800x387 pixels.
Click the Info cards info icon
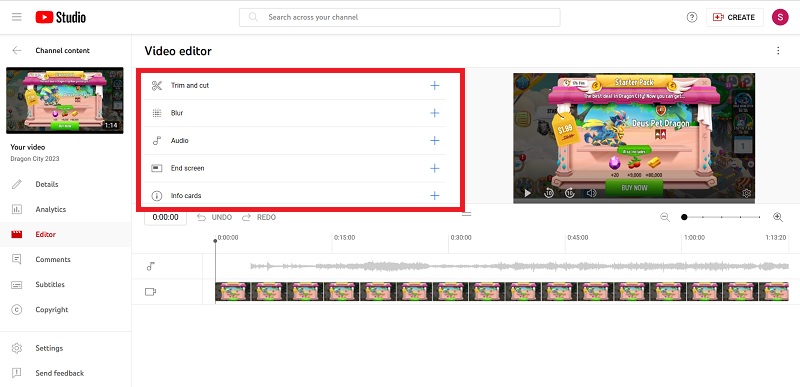[x=157, y=196]
